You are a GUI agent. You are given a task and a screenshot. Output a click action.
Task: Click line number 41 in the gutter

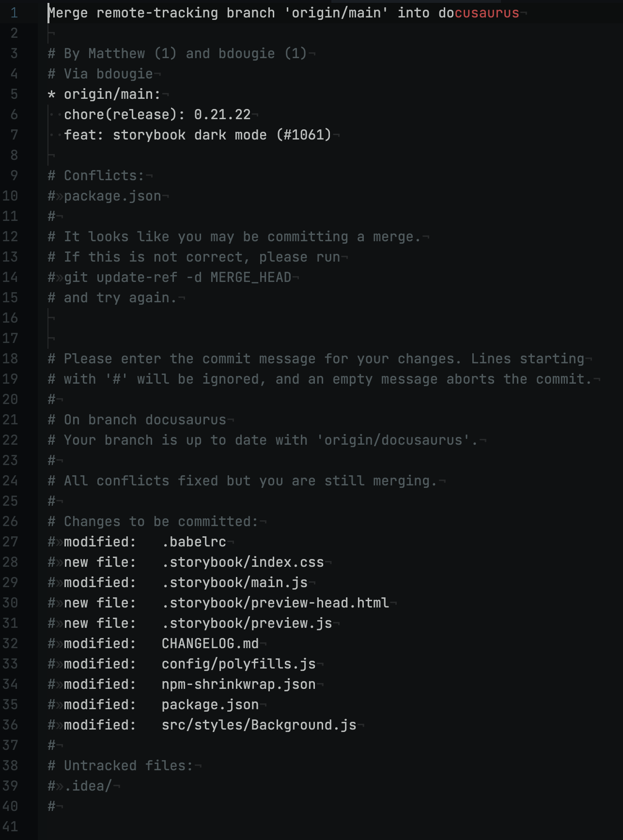pyautogui.click(x=10, y=827)
